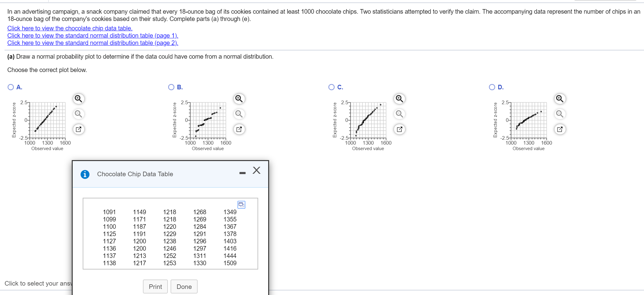This screenshot has width=644, height=295.
Task: Open standard normal distribution table page 1
Action: 93,36
